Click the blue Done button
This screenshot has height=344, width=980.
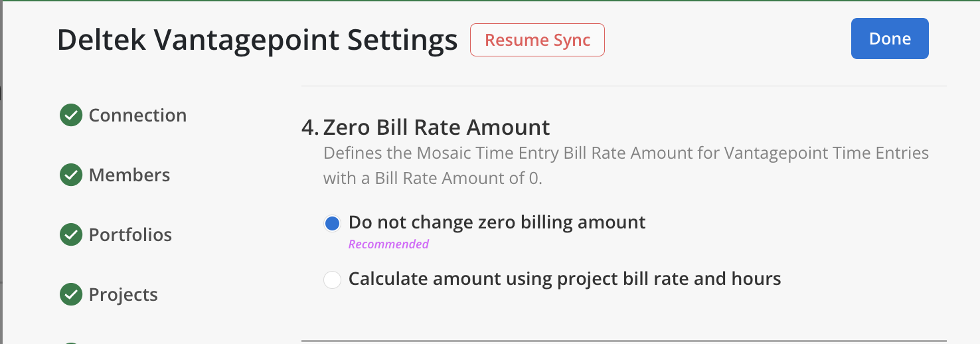click(x=889, y=39)
